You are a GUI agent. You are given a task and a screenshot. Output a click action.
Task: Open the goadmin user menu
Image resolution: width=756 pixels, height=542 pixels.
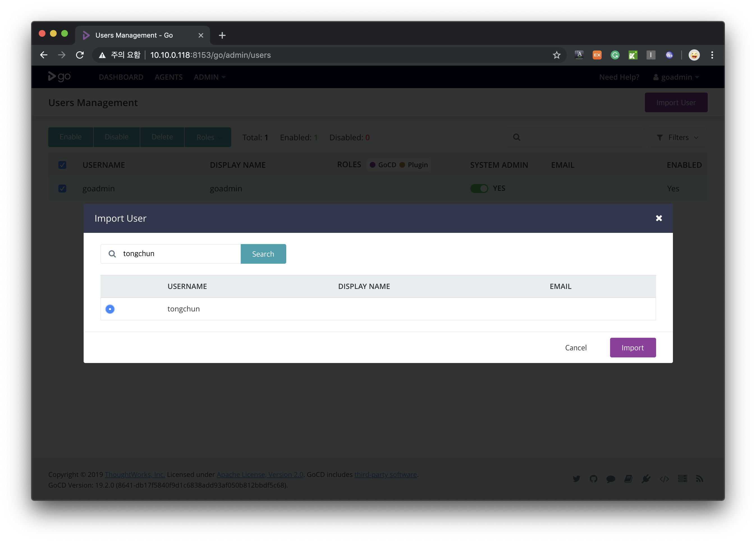tap(676, 77)
